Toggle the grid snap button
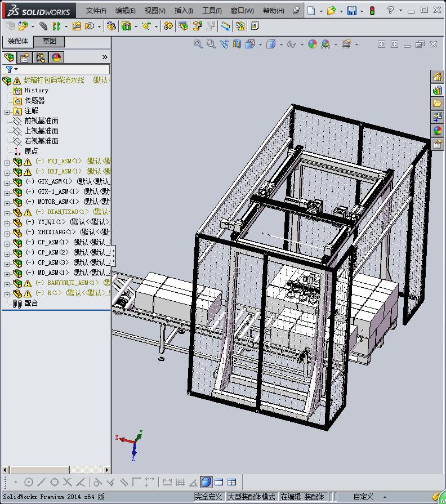This screenshot has width=446, height=504. click(x=180, y=482)
